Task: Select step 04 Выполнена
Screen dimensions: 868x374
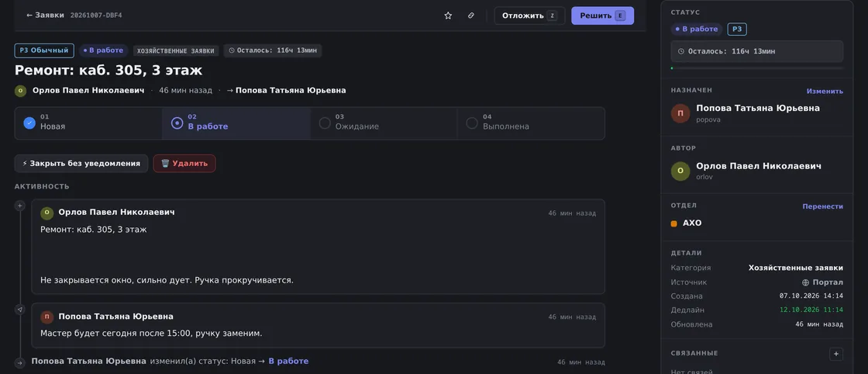Action: pyautogui.click(x=531, y=123)
